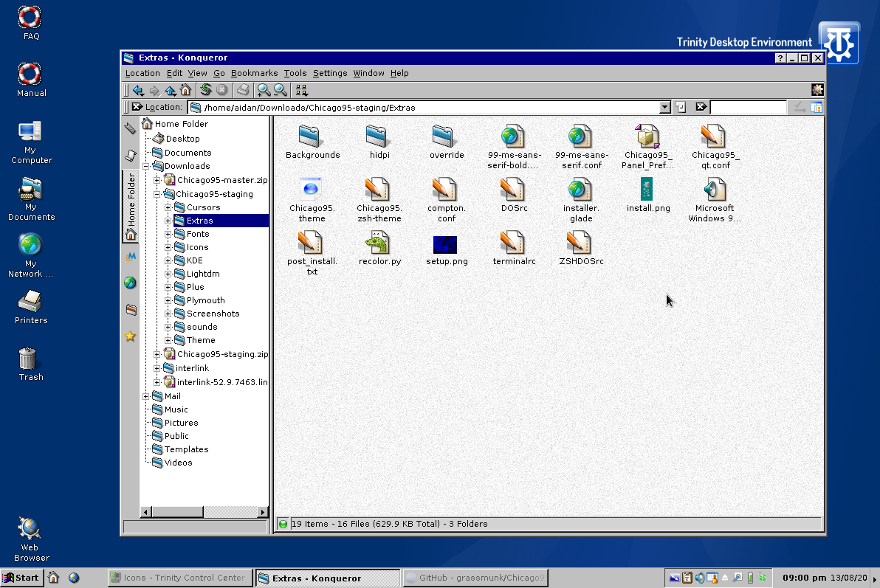Image resolution: width=880 pixels, height=588 pixels.
Task: Select the install.png file
Action: 648,195
